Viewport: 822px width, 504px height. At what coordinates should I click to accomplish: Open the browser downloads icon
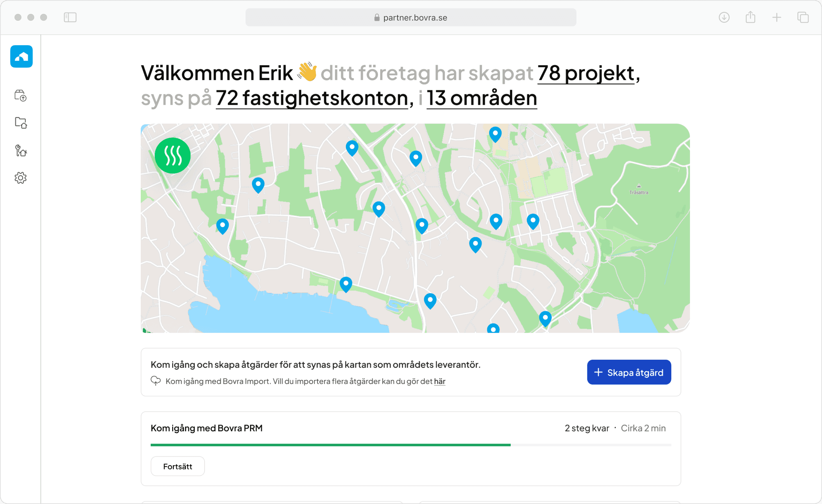[724, 17]
